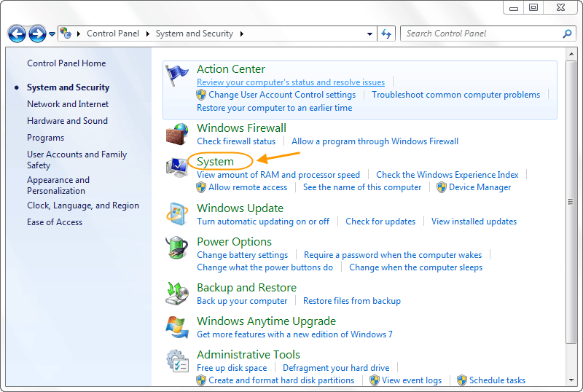Open Review your computer's status and resolve issues
This screenshot has height=392, width=583.
click(291, 82)
